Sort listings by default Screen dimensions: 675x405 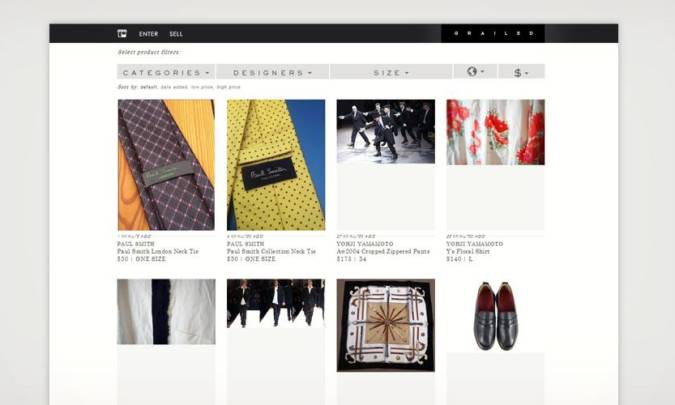pos(145,87)
